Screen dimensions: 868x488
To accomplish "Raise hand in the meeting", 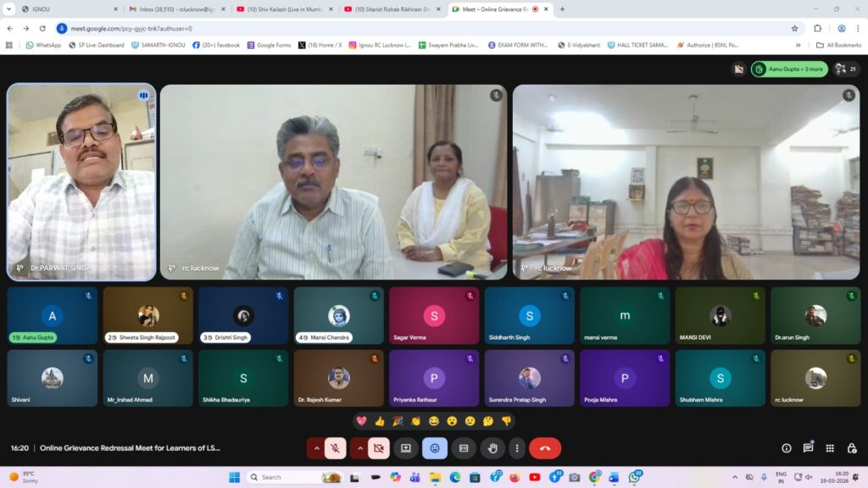I will click(x=492, y=448).
